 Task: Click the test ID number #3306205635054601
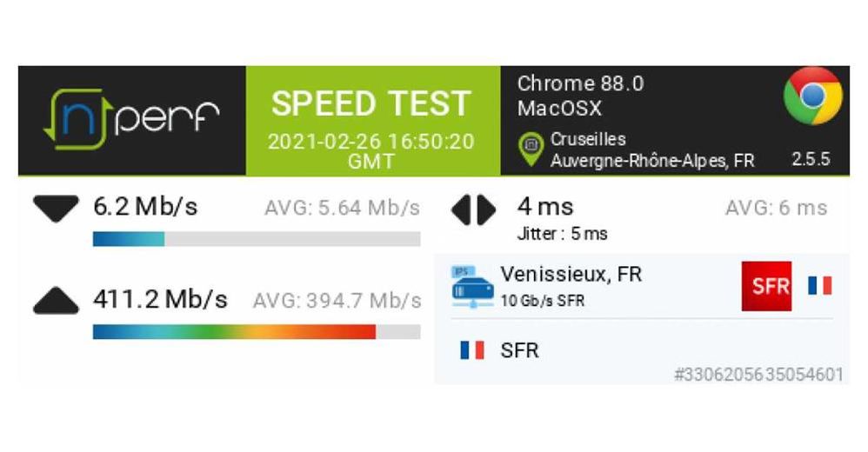pos(758,375)
